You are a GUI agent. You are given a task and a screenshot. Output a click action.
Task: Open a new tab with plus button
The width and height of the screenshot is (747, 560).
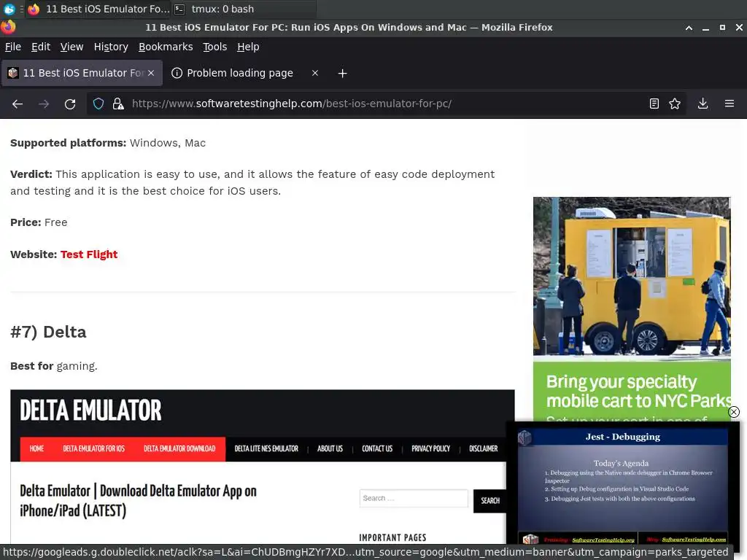coord(343,74)
